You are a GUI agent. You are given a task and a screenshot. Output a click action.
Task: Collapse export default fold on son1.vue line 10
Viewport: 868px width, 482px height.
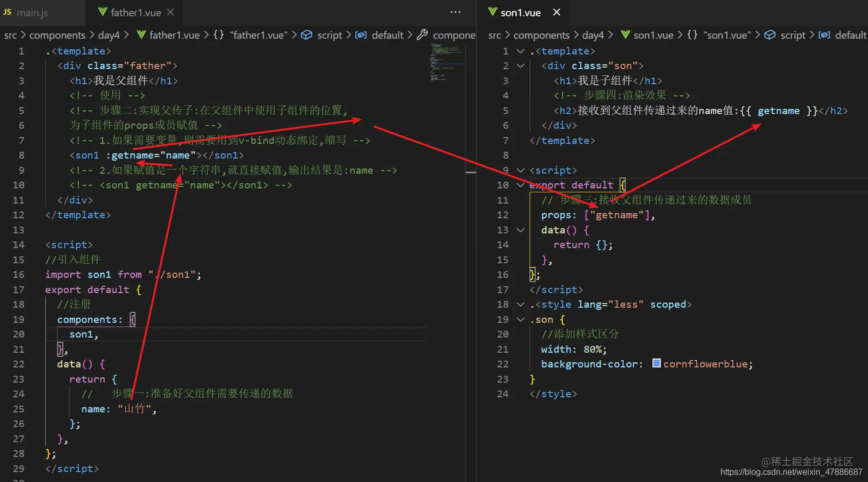tap(520, 186)
